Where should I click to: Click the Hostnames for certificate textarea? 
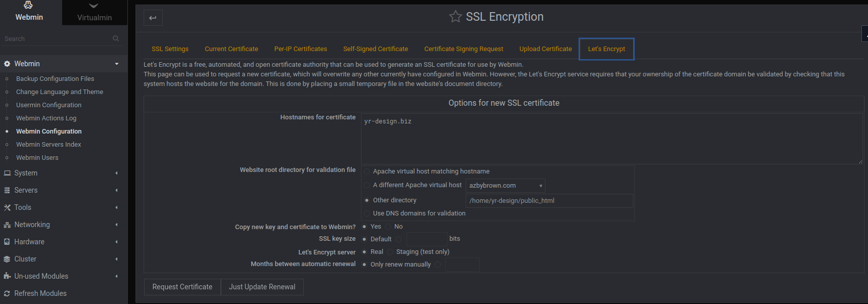(x=612, y=139)
